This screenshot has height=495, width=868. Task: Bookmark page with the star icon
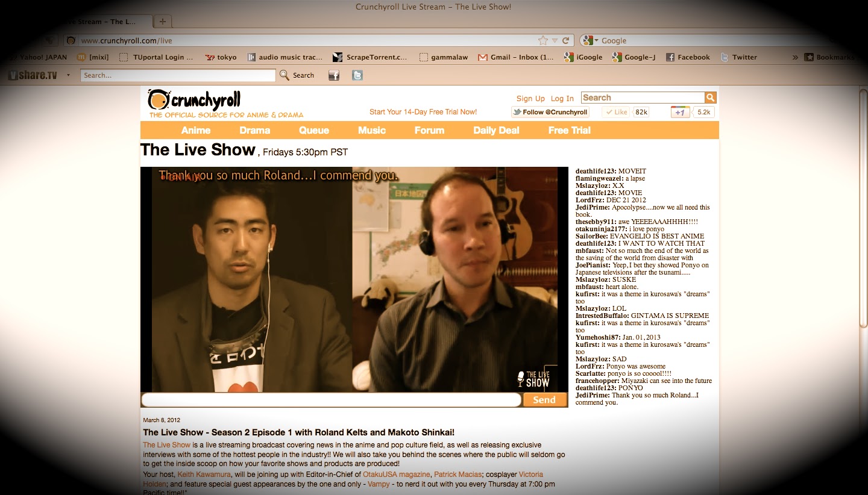(543, 40)
